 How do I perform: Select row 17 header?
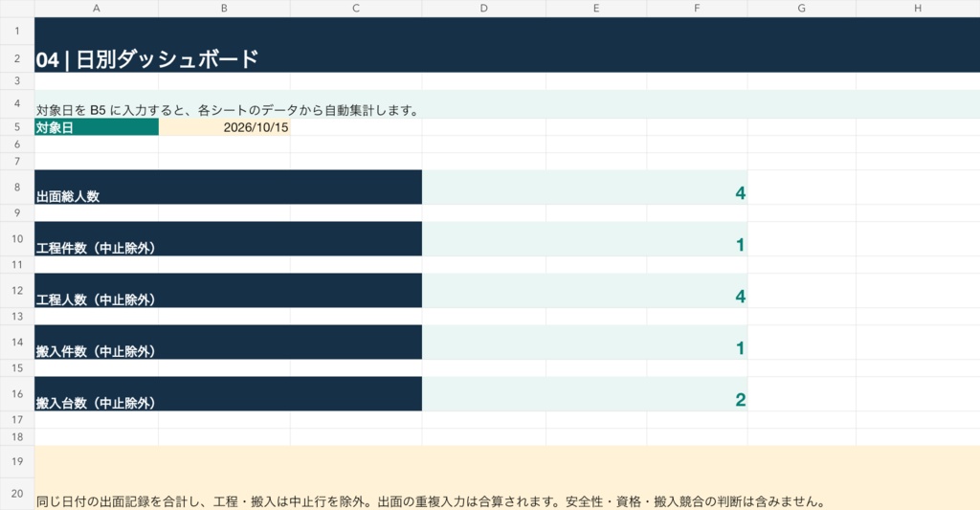[17, 419]
